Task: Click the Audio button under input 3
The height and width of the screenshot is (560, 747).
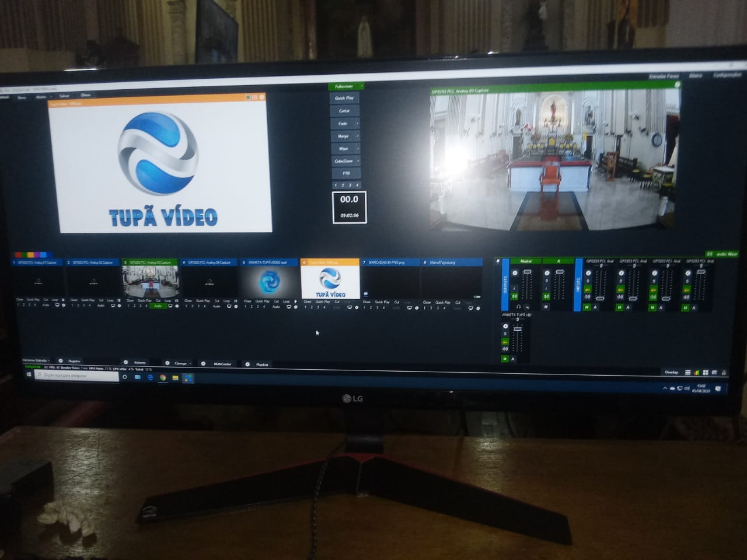Action: click(158, 305)
